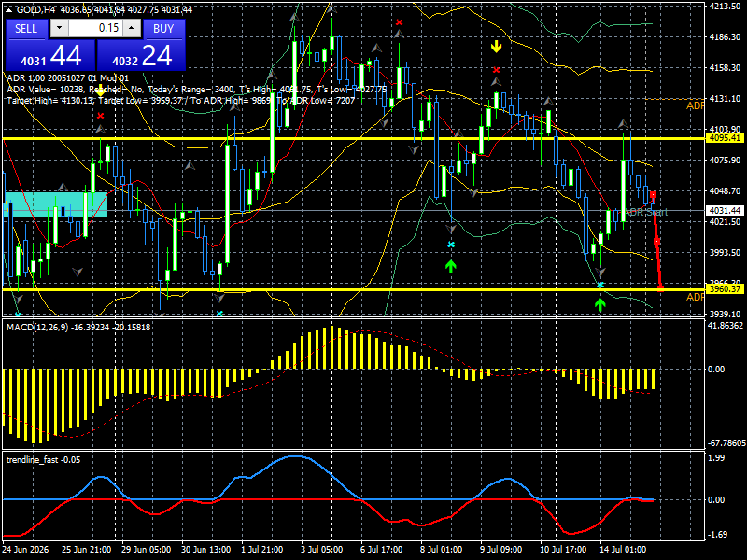This screenshot has width=747, height=560.
Task: Click the 6 Jul 17:00 time axis label
Action: 381,550
